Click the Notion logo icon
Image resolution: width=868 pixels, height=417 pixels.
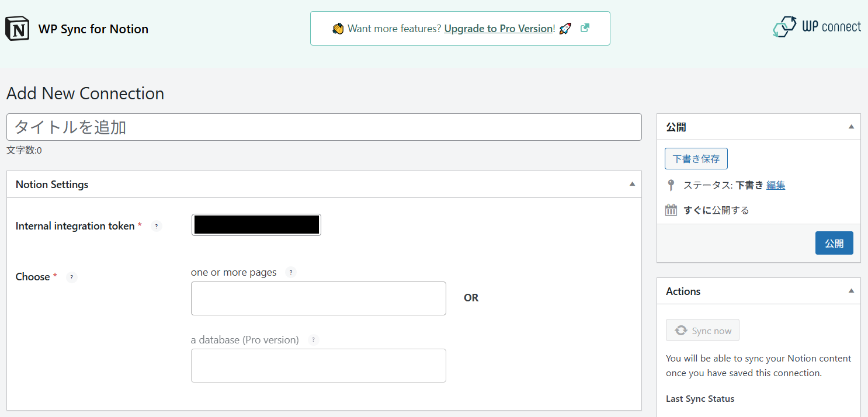coord(17,29)
